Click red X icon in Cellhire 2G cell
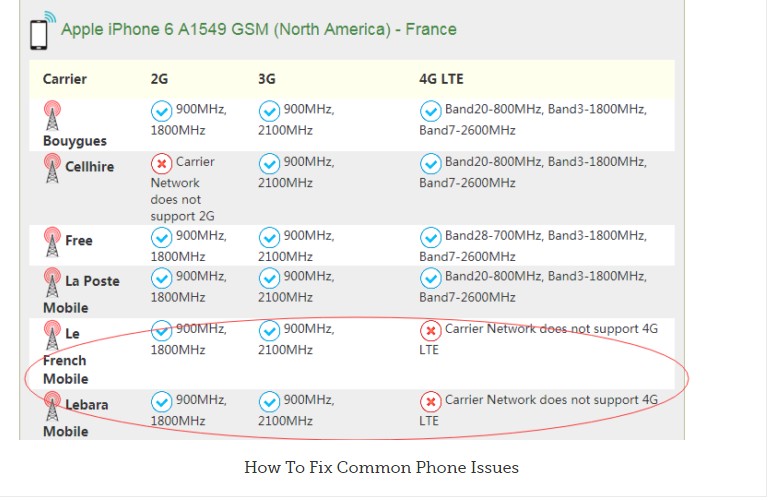 (x=161, y=164)
